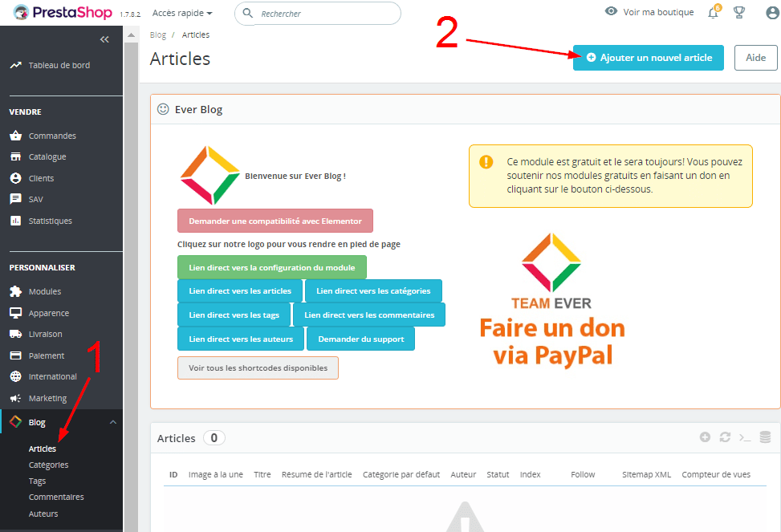Click the notifications bell icon
Viewport: 781px width, 532px height.
(712, 13)
